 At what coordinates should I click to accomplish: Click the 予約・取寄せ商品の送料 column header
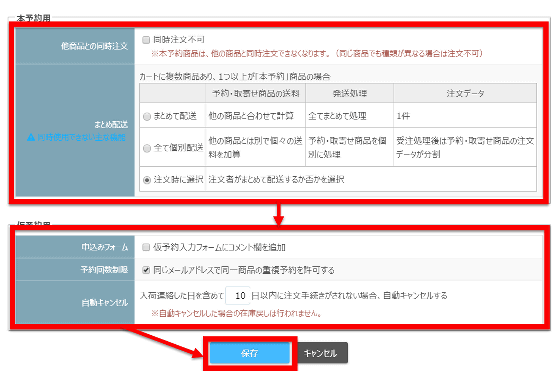[255, 94]
